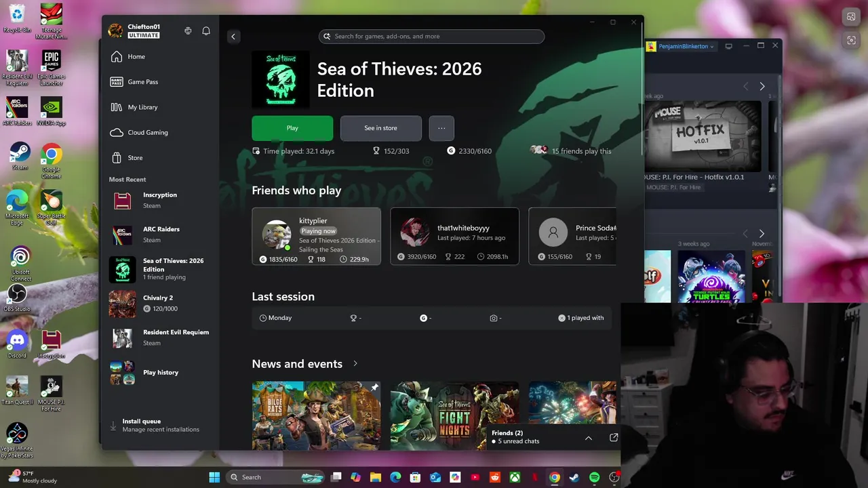Pop out the Friends panel in new window
The image size is (868, 488).
(614, 438)
